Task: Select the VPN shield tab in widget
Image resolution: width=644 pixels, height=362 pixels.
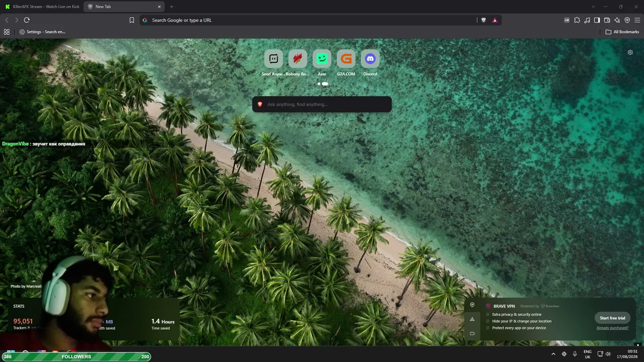Action: pos(472,305)
